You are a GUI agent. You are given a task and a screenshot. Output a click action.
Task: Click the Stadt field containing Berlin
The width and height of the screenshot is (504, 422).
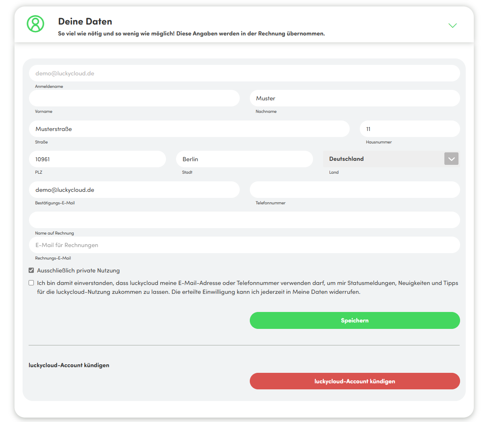[x=244, y=159]
